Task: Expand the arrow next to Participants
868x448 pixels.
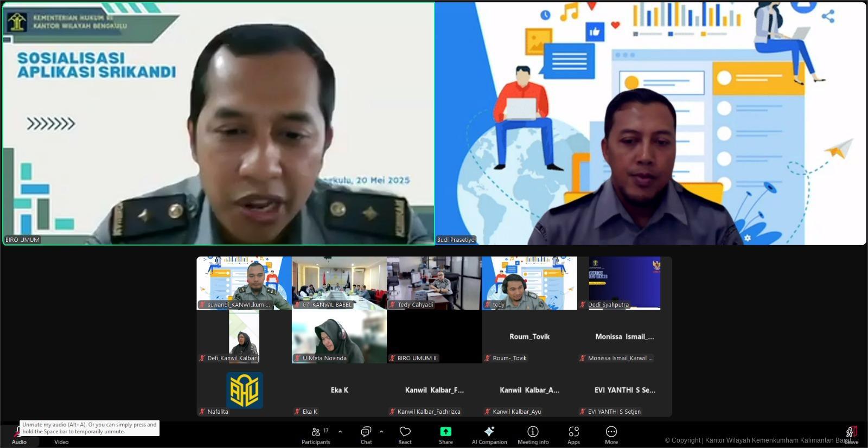Action: pos(340,432)
